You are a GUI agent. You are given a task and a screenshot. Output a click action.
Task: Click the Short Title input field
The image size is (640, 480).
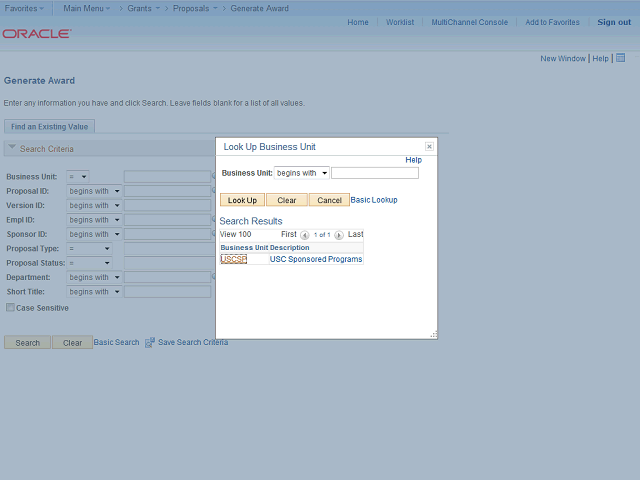pyautogui.click(x=167, y=292)
